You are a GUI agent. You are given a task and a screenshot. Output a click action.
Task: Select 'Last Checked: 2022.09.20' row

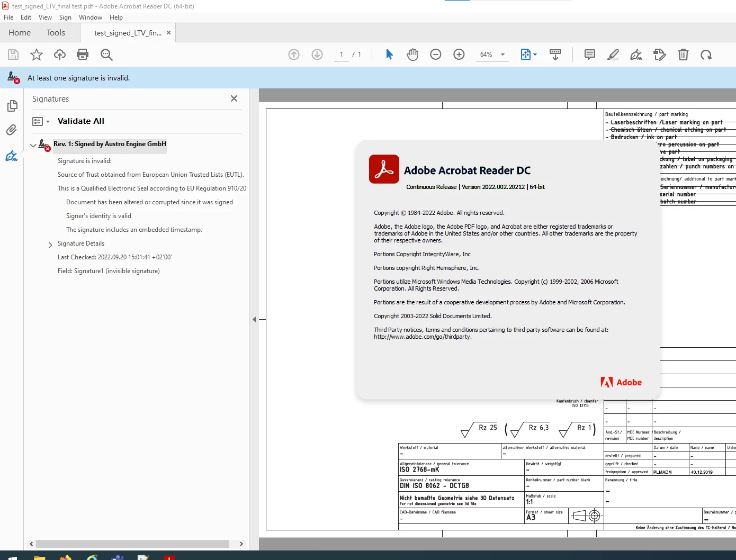tap(114, 257)
